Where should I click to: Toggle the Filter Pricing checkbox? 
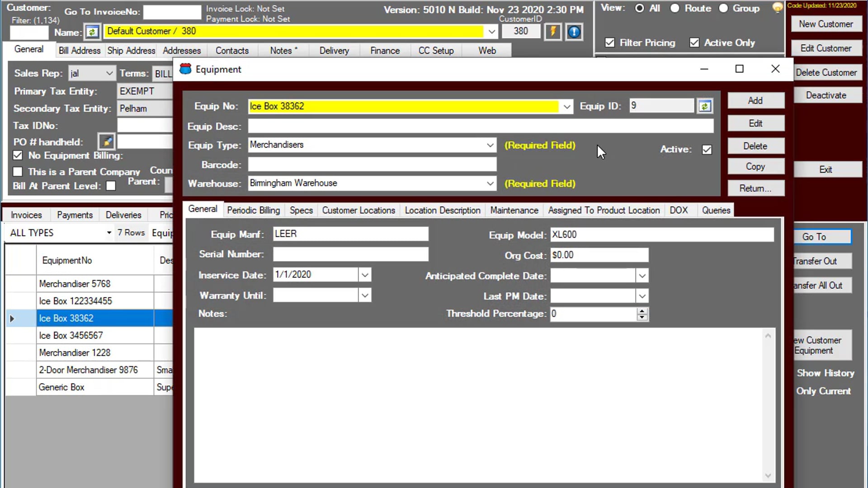tap(610, 42)
